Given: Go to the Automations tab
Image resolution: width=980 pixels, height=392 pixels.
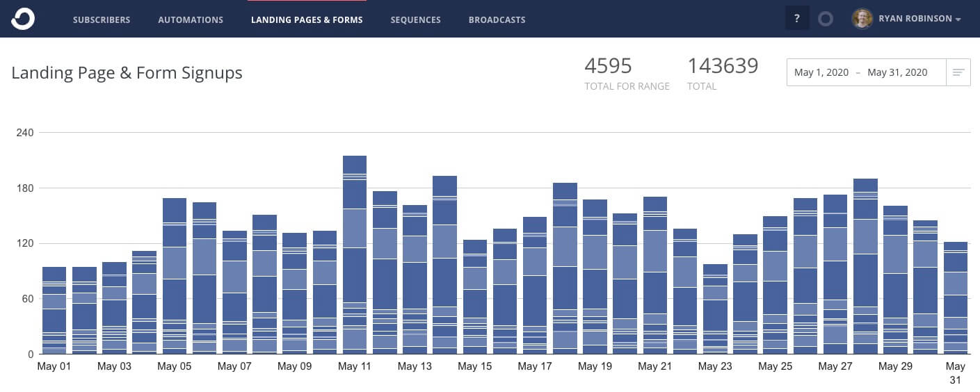Looking at the screenshot, I should pos(191,19).
